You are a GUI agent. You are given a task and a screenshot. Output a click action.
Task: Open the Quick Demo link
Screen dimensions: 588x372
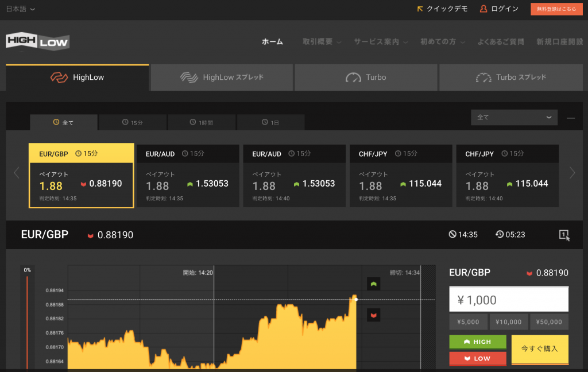click(x=443, y=9)
